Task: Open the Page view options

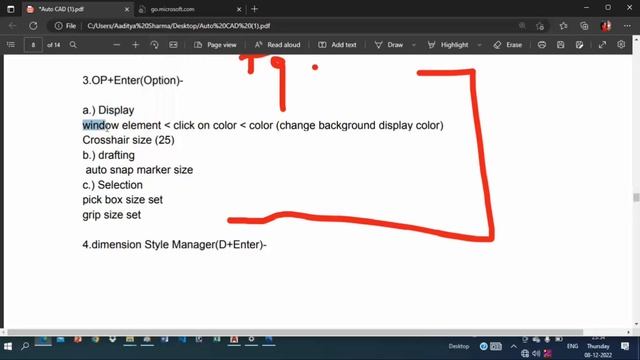Action: (215, 45)
